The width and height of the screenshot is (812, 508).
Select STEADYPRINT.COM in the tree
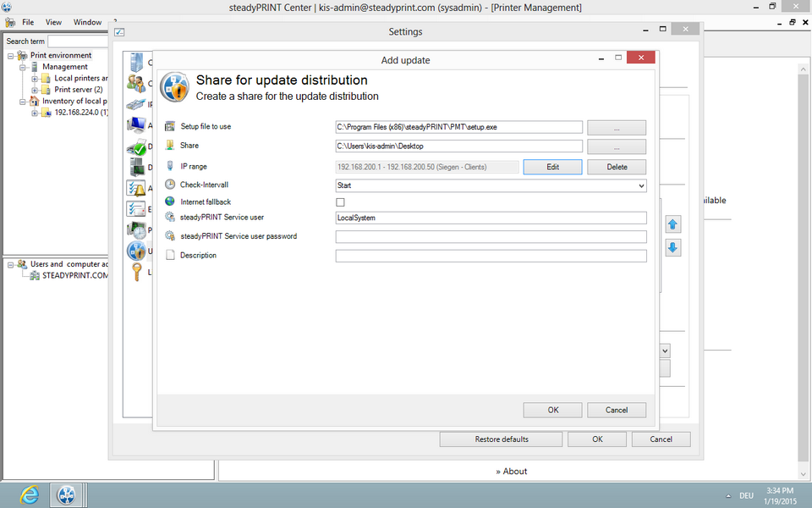point(75,275)
